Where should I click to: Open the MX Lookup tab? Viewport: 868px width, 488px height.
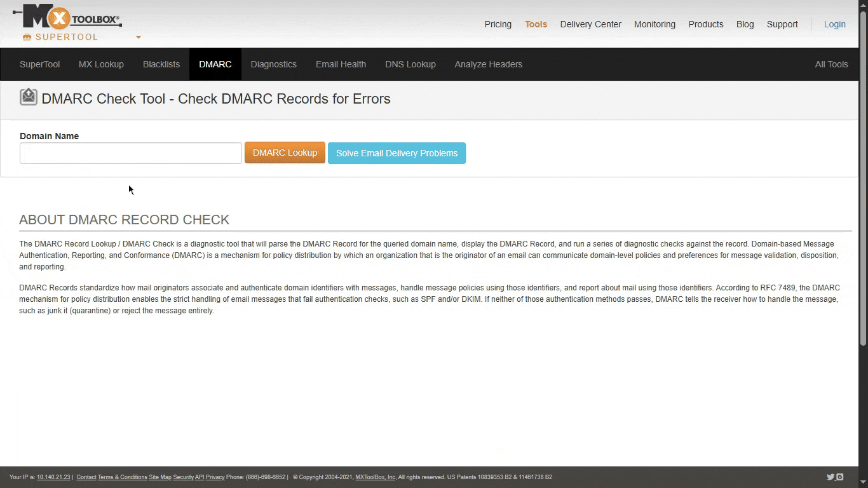click(x=101, y=64)
